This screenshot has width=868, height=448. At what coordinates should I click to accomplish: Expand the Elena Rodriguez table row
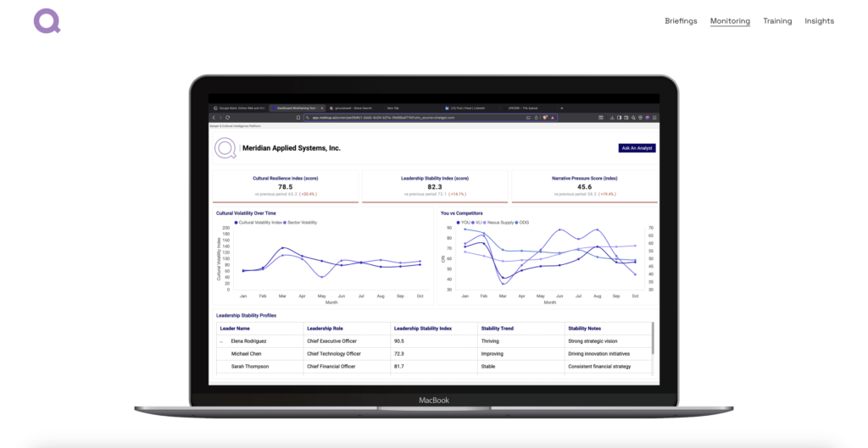pos(221,340)
